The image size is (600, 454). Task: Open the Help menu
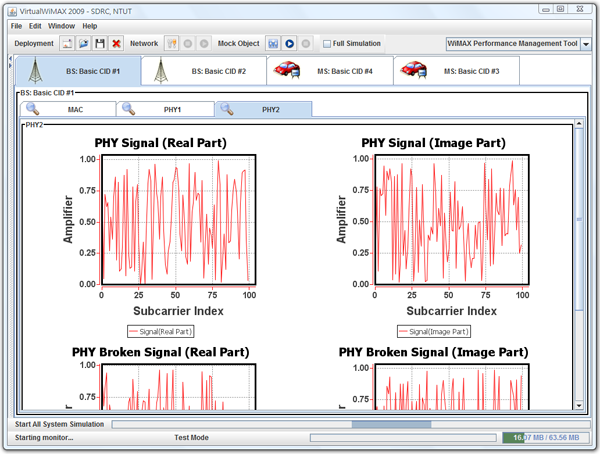(90, 26)
